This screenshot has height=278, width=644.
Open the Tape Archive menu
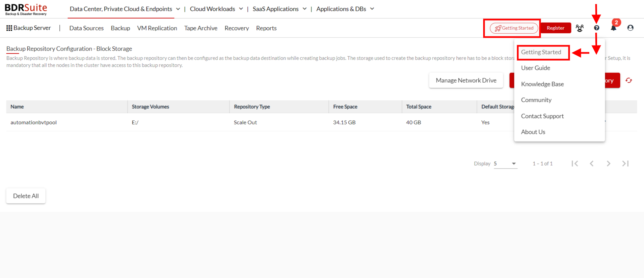coord(201,28)
